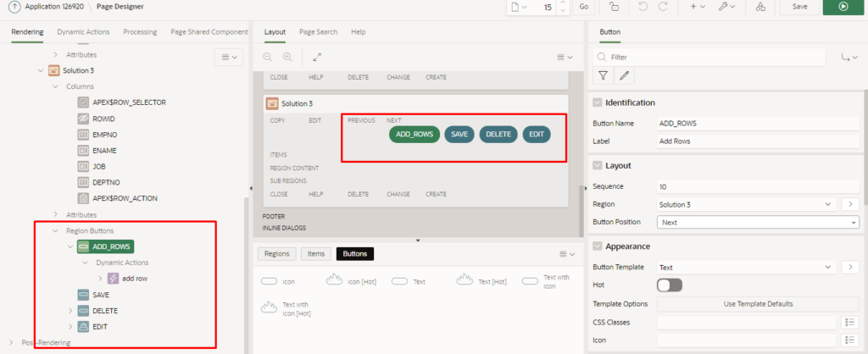This screenshot has width=868, height=354.
Task: Collapse the ADD_ROWS tree node
Action: 70,247
